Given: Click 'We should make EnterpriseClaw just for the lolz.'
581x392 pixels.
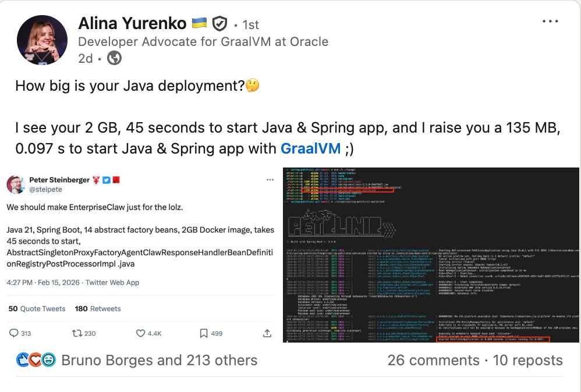Looking at the screenshot, I should coord(95,207).
